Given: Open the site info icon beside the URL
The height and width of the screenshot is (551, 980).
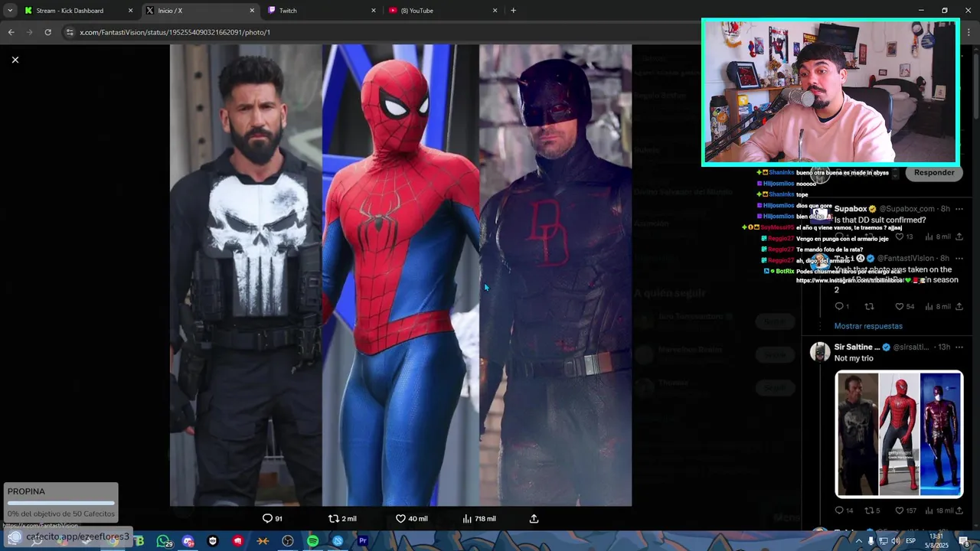Looking at the screenshot, I should point(70,32).
